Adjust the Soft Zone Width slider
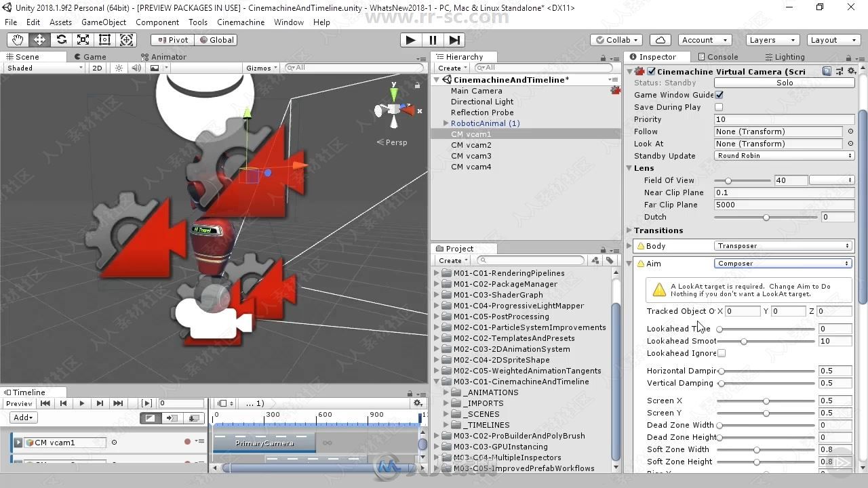 click(766, 449)
